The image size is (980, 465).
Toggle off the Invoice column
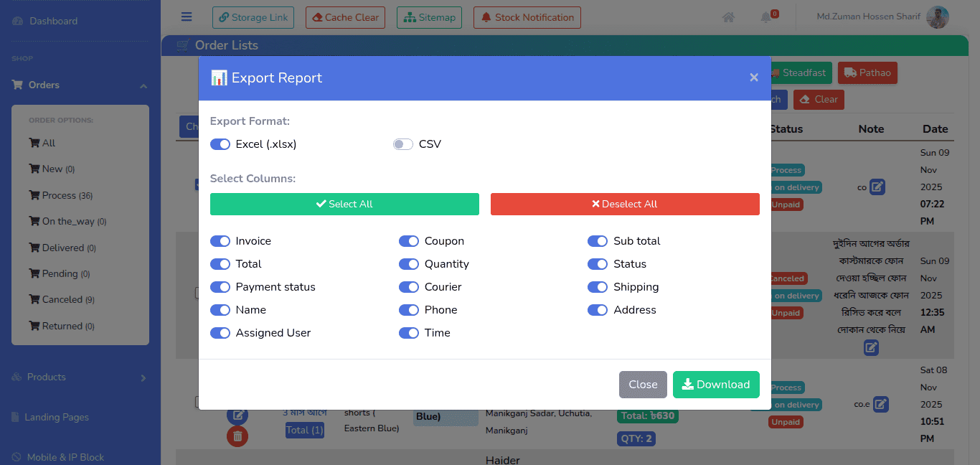[x=220, y=241]
